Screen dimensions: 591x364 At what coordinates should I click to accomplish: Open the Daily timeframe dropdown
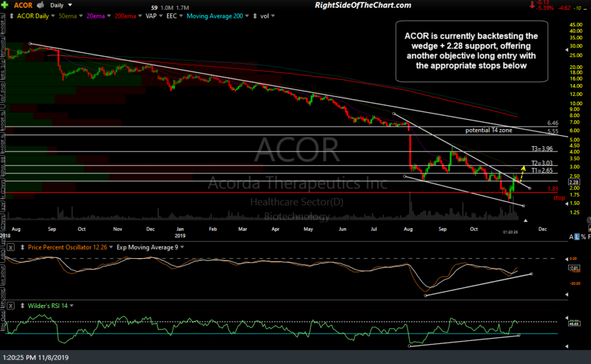tap(59, 5)
